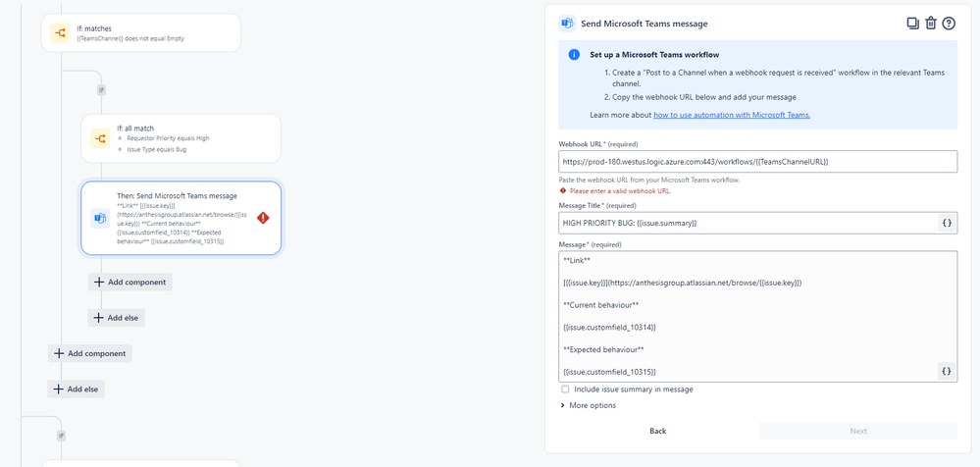Click the duplicate component icon
The height and width of the screenshot is (467, 980).
tap(912, 24)
